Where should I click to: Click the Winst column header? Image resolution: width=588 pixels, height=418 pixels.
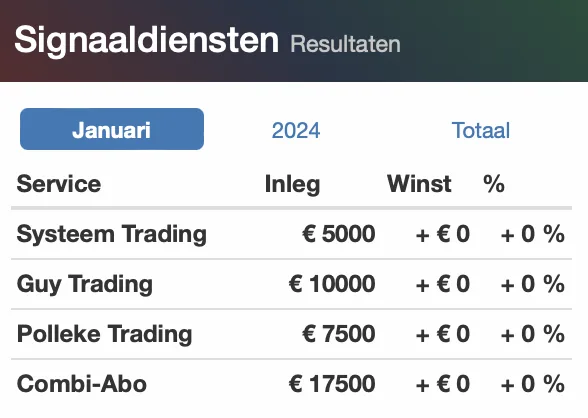(419, 184)
